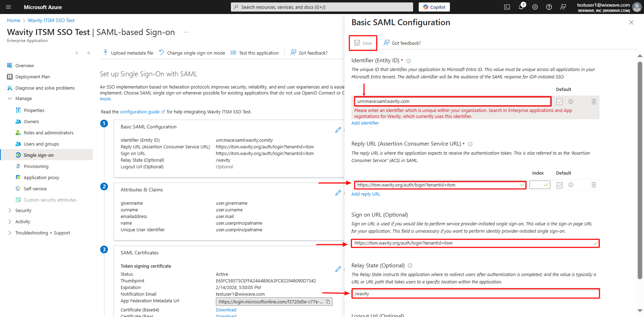644x317 pixels.
Task: Click Test this application
Action: pyautogui.click(x=255, y=53)
